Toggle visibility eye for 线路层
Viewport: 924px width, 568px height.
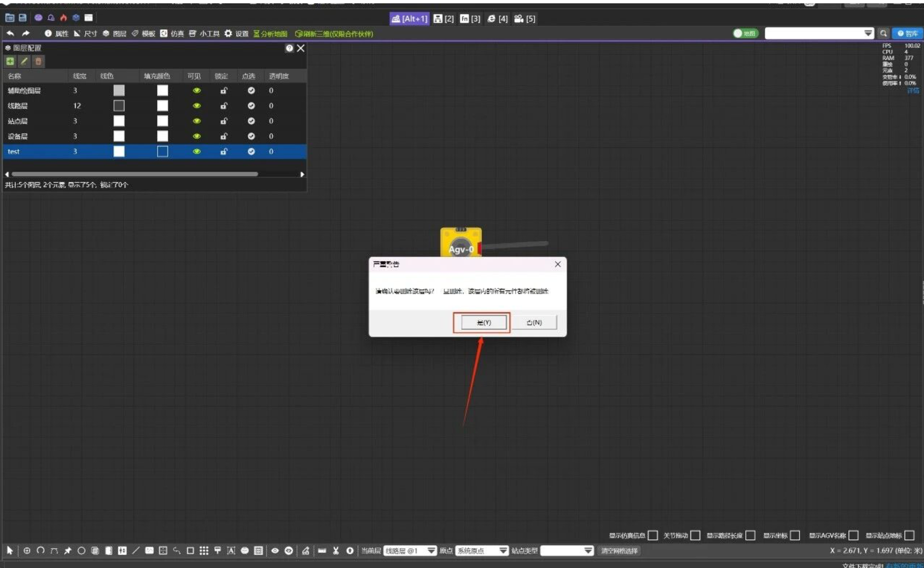tap(196, 106)
